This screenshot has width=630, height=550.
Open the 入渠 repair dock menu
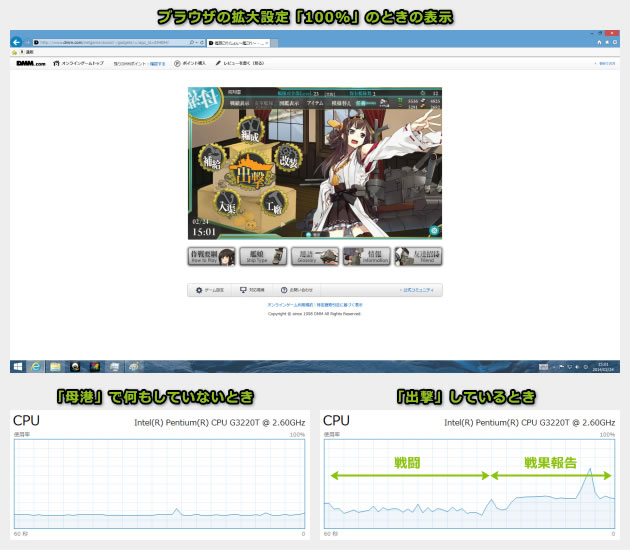click(227, 204)
